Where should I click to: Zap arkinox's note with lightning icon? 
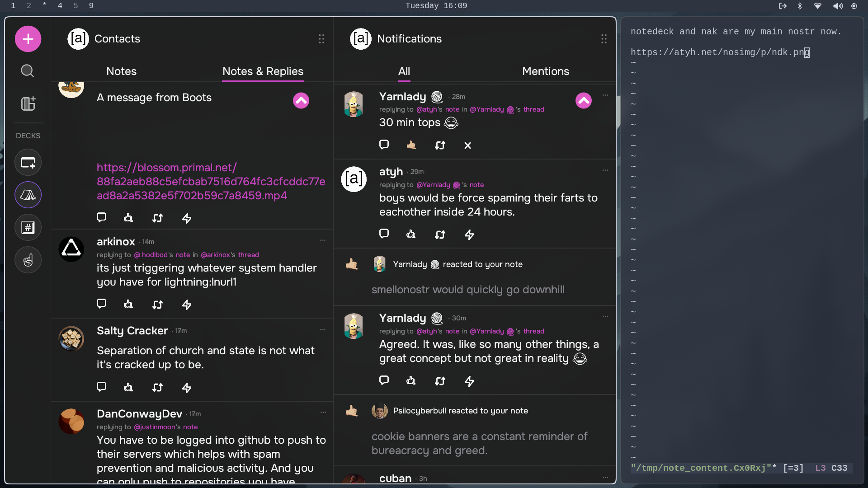click(x=187, y=305)
